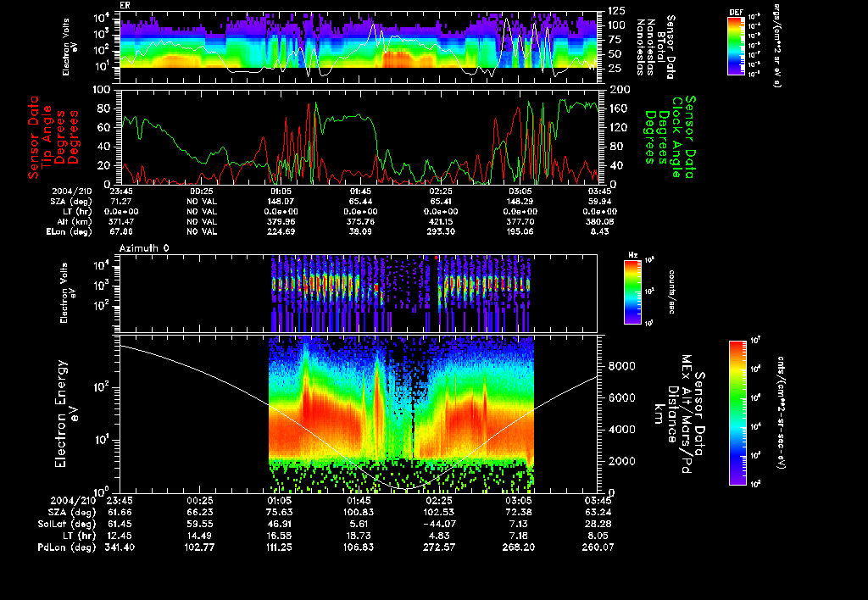868x600 pixels.
Task: Click the 125 nanotesla tick label
Action: (617, 10)
